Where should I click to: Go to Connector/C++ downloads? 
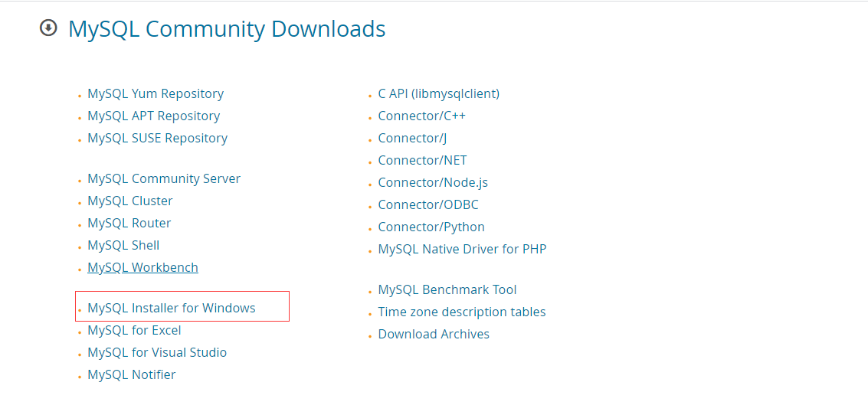(422, 116)
